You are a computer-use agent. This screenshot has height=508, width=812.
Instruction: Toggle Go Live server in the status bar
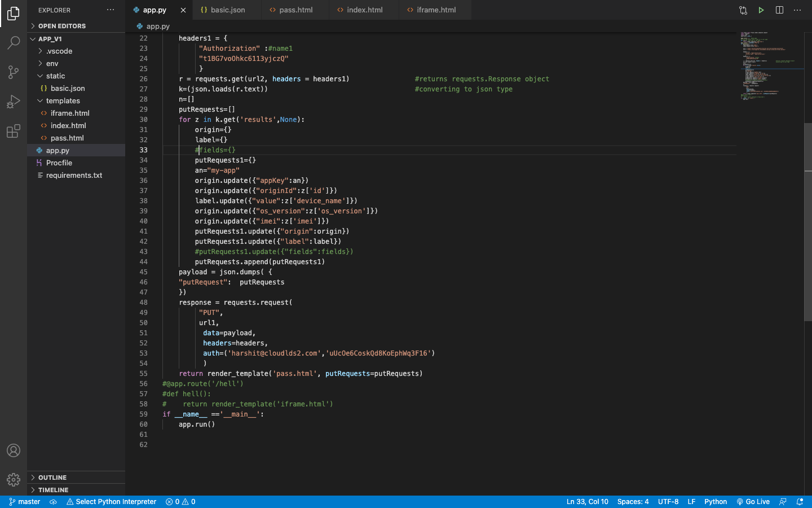[x=753, y=501]
